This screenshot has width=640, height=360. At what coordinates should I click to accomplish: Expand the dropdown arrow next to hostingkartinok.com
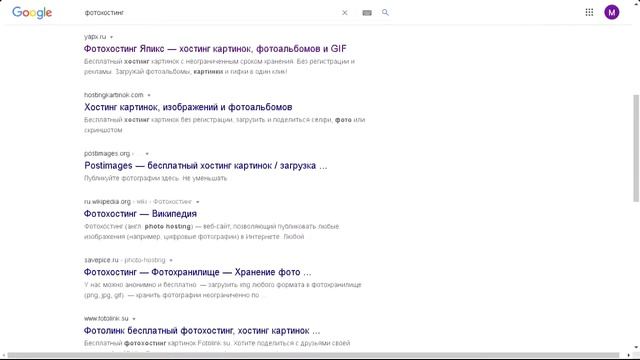[149, 95]
